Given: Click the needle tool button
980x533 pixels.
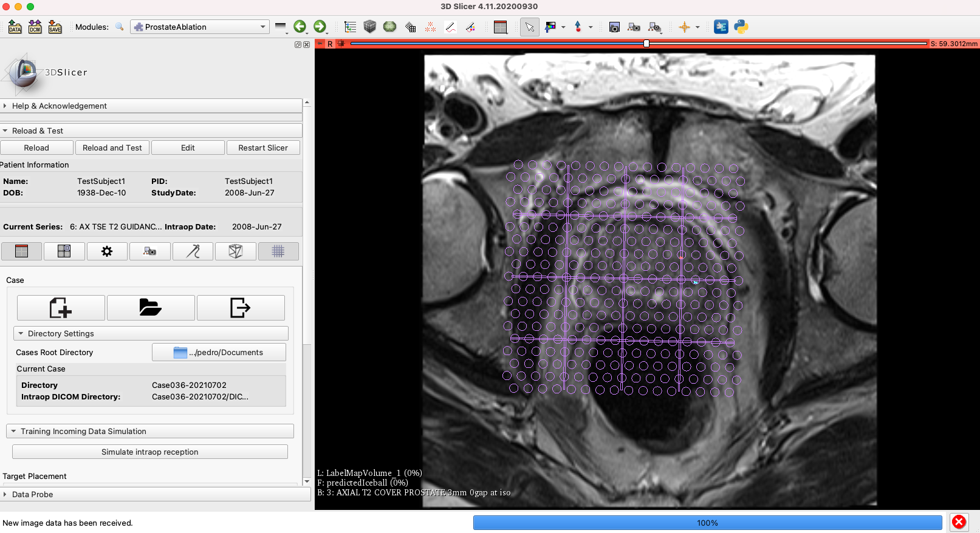Looking at the screenshot, I should tap(193, 251).
